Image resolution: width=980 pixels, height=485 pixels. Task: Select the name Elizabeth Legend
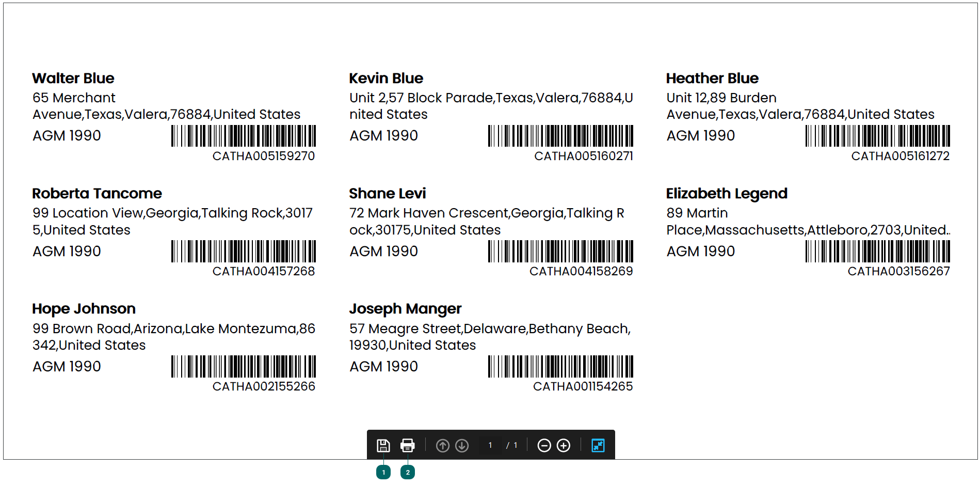(727, 193)
